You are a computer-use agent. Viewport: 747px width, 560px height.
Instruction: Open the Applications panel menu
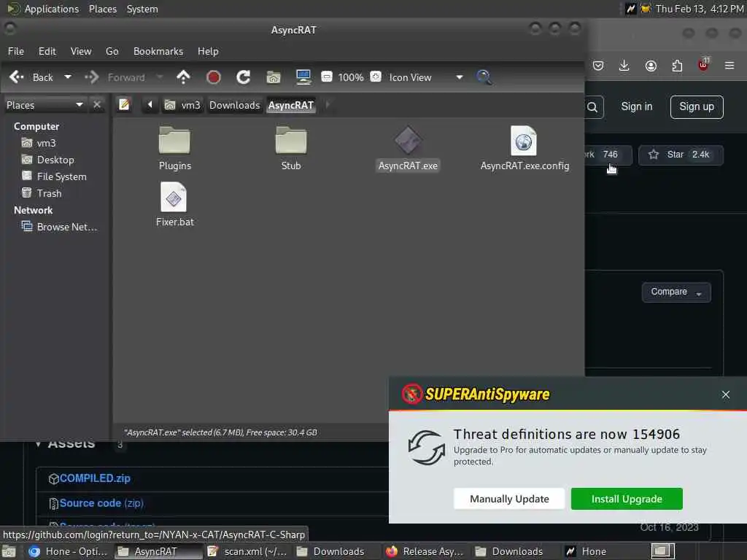coord(52,9)
